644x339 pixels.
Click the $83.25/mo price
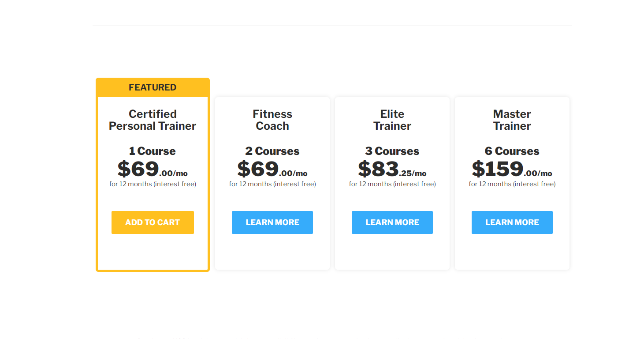tap(392, 169)
